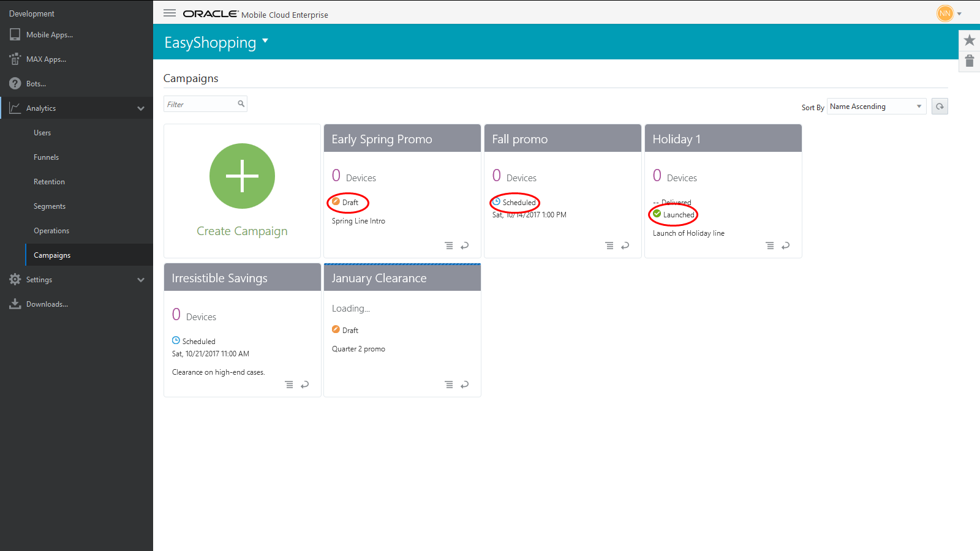This screenshot has width=980, height=551.
Task: Expand the Settings section chevron
Action: [x=141, y=280]
